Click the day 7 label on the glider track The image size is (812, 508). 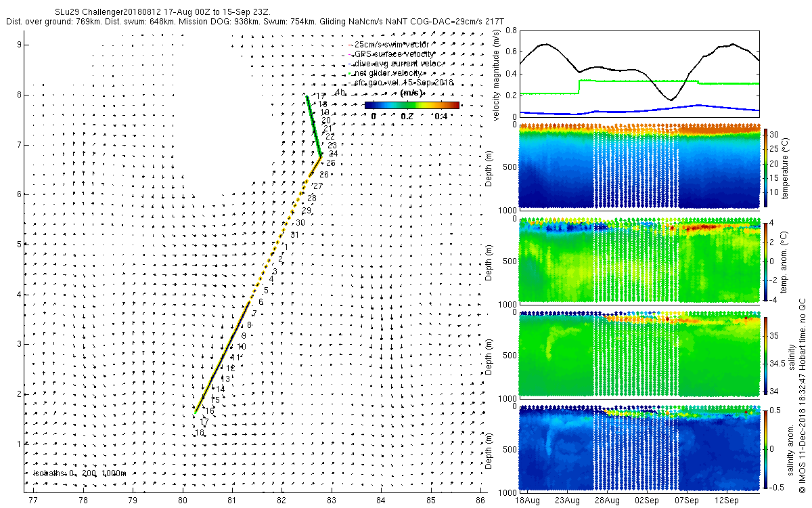click(254, 314)
